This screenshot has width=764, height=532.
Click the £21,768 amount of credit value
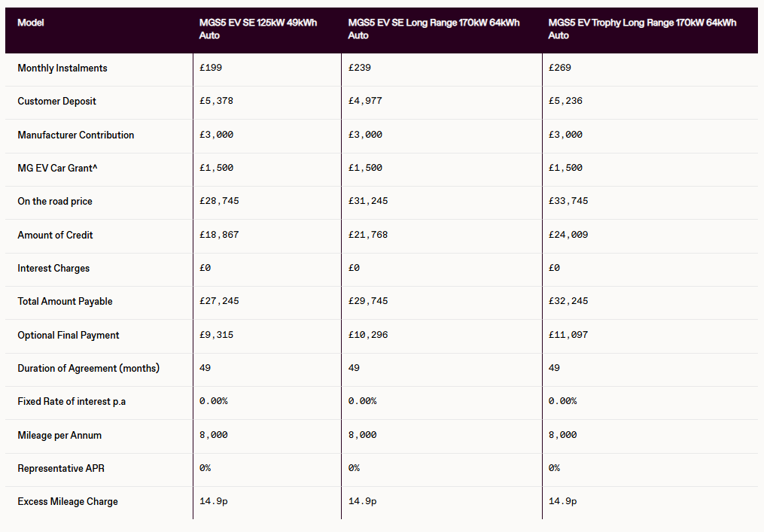coord(368,235)
